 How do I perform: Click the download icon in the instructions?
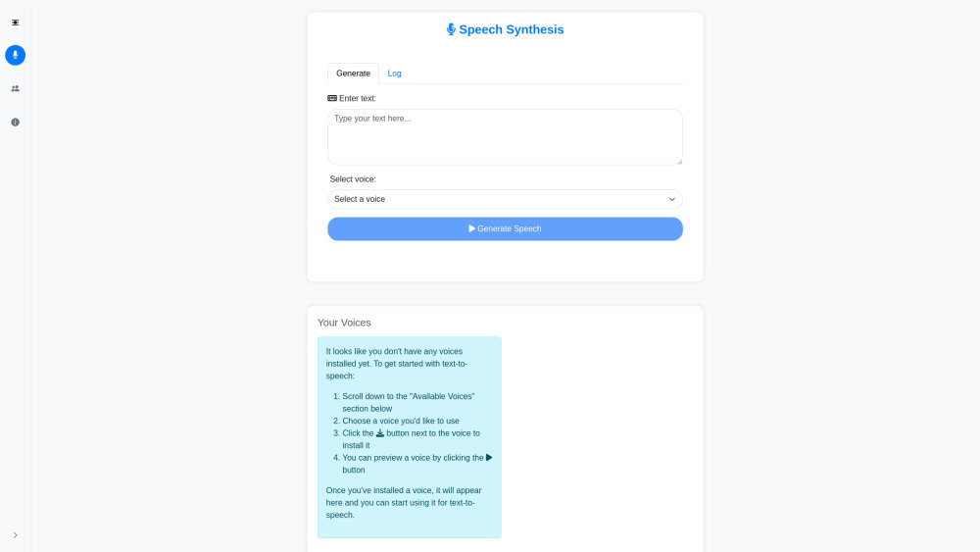click(x=380, y=433)
